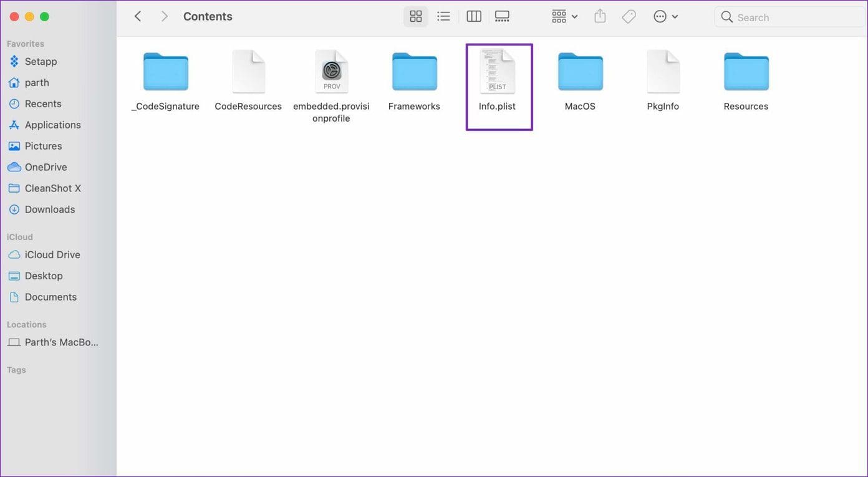
Task: Switch to icon grid view
Action: point(416,16)
